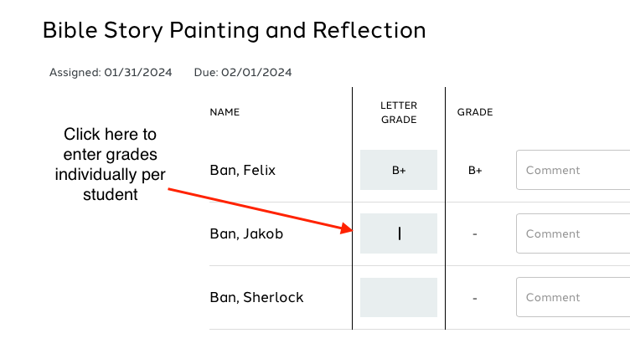Click Felix's B+ value in Grade column
The image size is (630, 364).
point(475,170)
